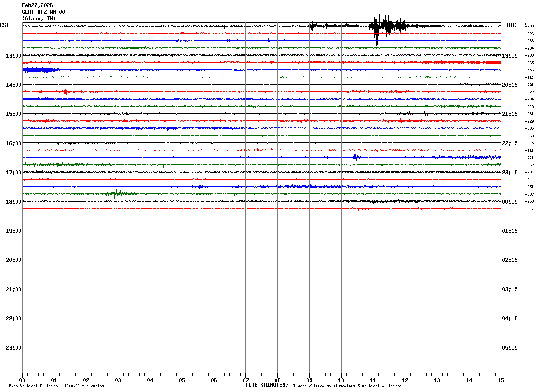
Task: Click minute tick label 00 on axis
Action: pos(22,380)
